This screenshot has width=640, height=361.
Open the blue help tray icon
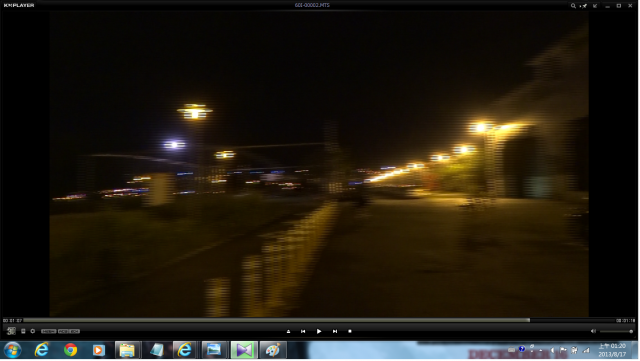[522, 349]
